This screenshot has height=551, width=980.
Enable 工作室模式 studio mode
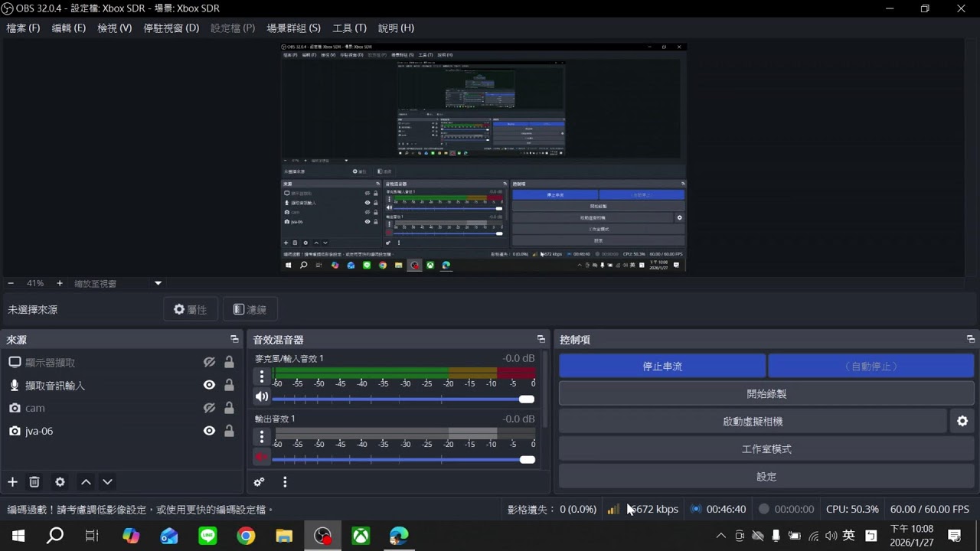tap(766, 449)
